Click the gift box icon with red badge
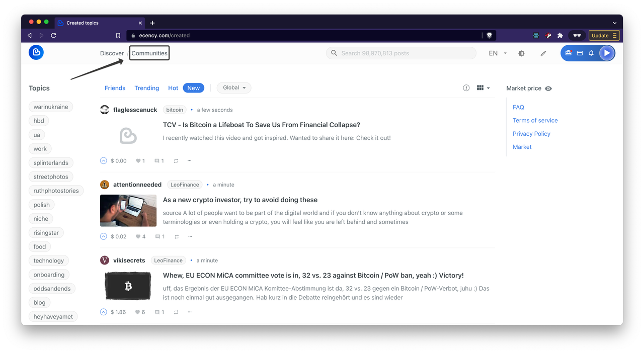644x353 pixels. pyautogui.click(x=568, y=53)
